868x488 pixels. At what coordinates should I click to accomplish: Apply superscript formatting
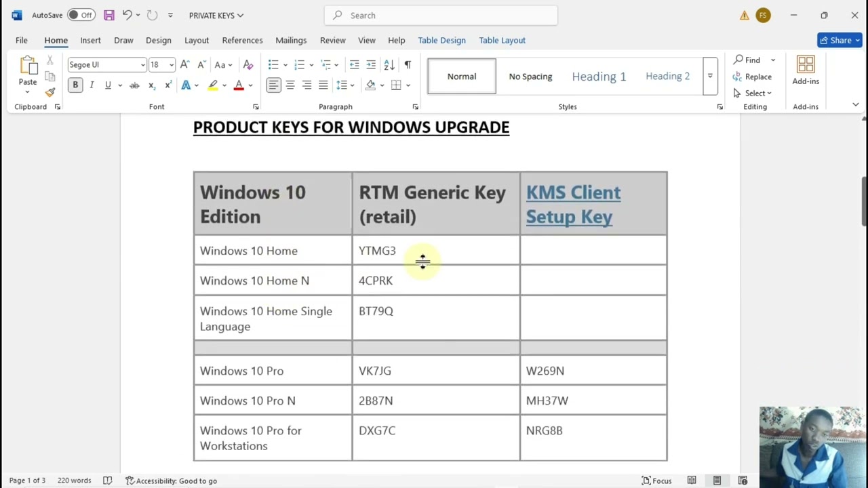tap(167, 85)
